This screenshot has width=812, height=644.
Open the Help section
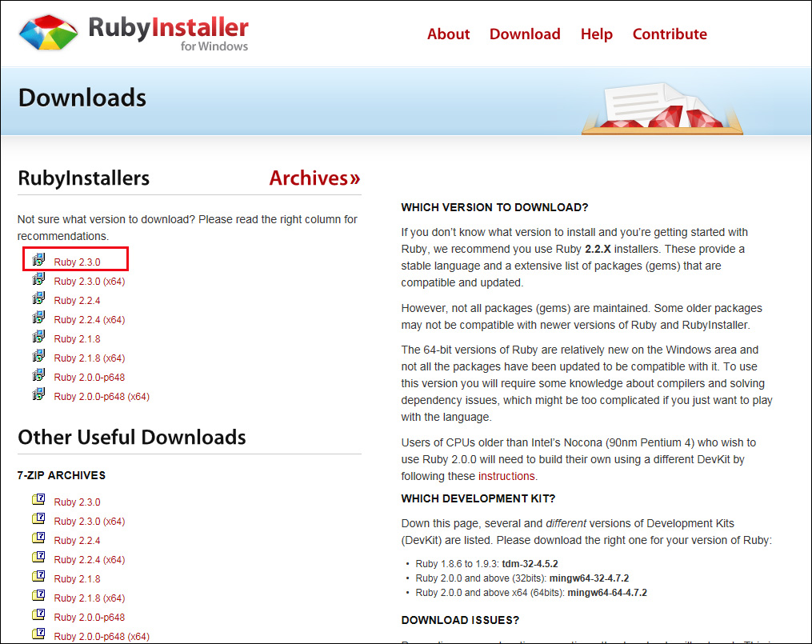(x=597, y=34)
